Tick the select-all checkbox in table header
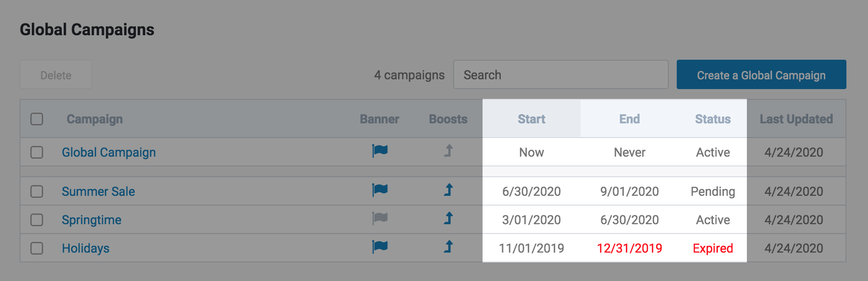The width and height of the screenshot is (868, 281). pos(37,119)
